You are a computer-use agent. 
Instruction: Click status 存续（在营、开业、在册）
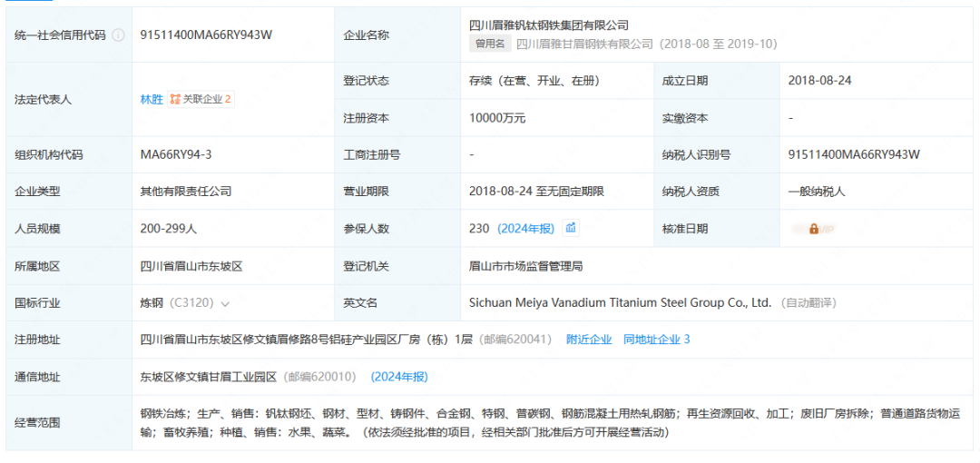(x=535, y=81)
